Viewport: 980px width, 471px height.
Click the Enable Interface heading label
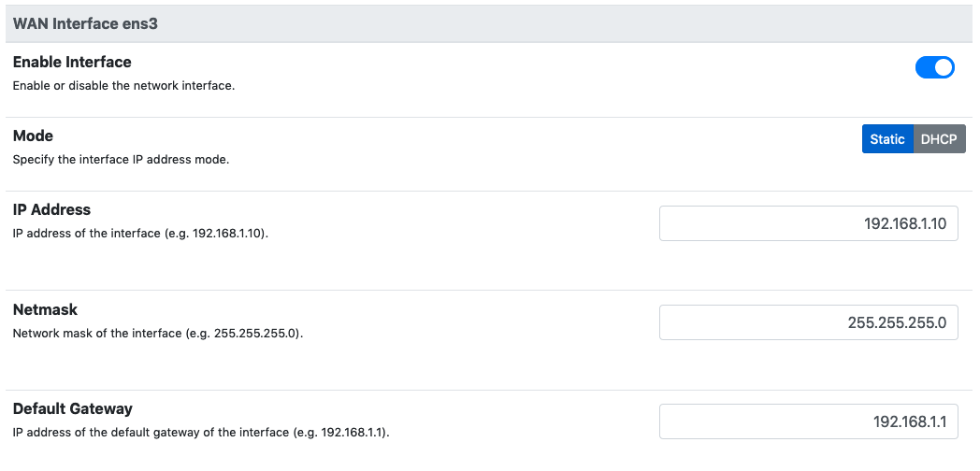pyautogui.click(x=72, y=63)
